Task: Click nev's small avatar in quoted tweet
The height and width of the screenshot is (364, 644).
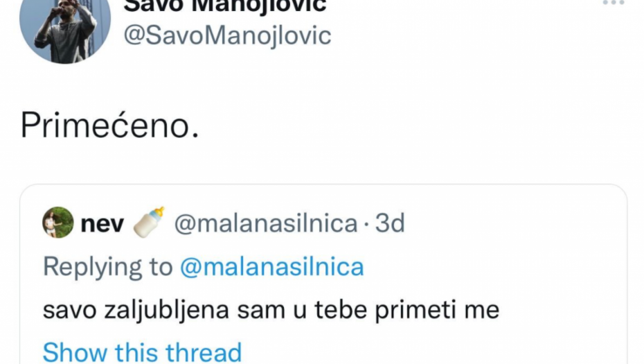Action: pyautogui.click(x=58, y=223)
